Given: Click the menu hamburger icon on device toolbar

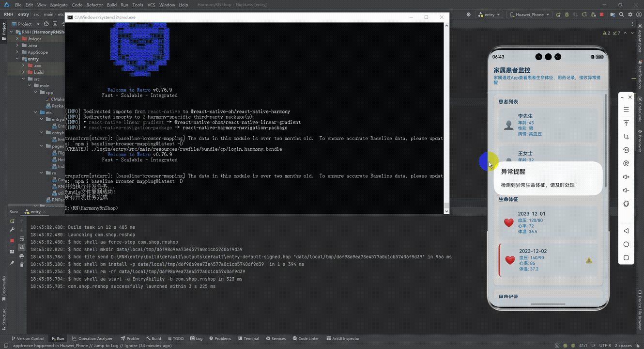Looking at the screenshot, I should pyautogui.click(x=626, y=110).
